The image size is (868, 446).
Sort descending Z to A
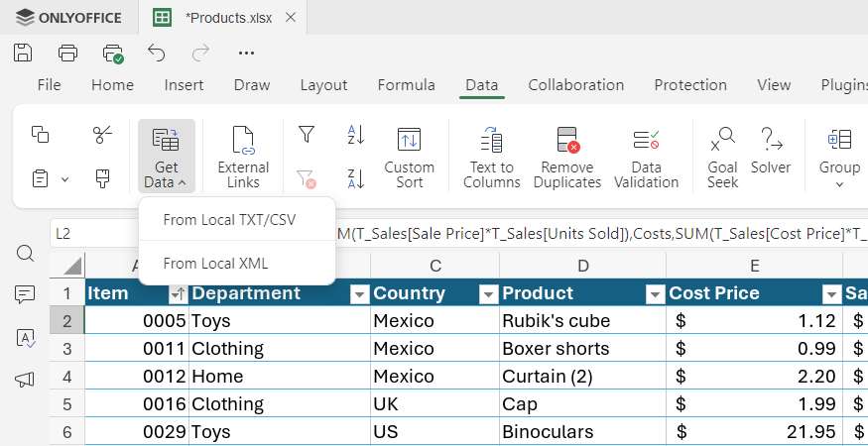pyautogui.click(x=356, y=179)
